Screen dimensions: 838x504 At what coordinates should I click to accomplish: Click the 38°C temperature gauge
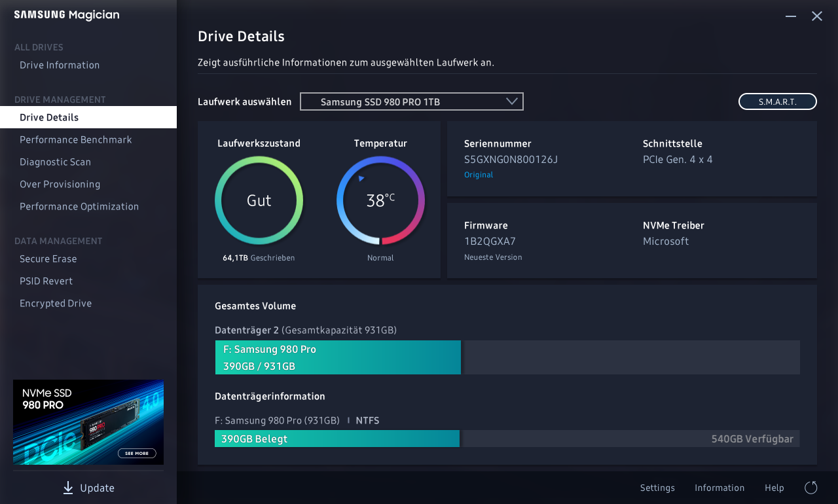coord(380,200)
